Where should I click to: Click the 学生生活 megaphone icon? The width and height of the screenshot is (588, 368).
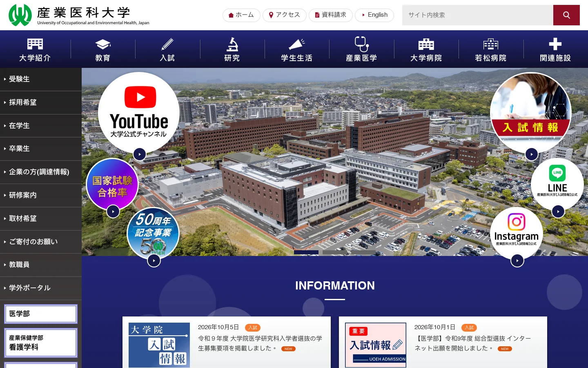(x=297, y=44)
